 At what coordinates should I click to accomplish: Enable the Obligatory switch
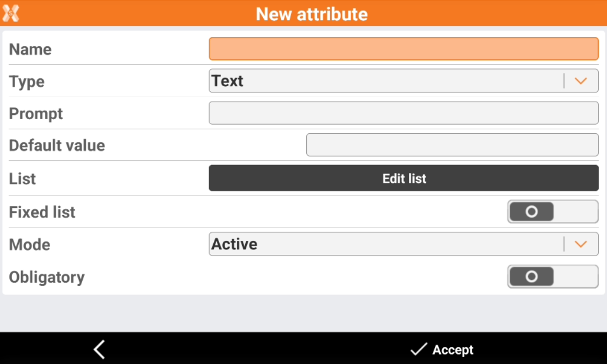click(x=552, y=276)
